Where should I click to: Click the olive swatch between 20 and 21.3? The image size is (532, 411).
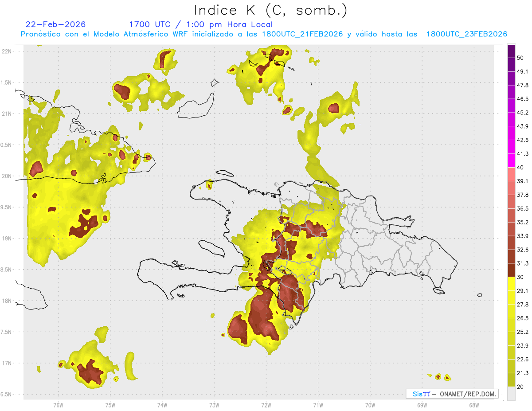tap(512, 380)
